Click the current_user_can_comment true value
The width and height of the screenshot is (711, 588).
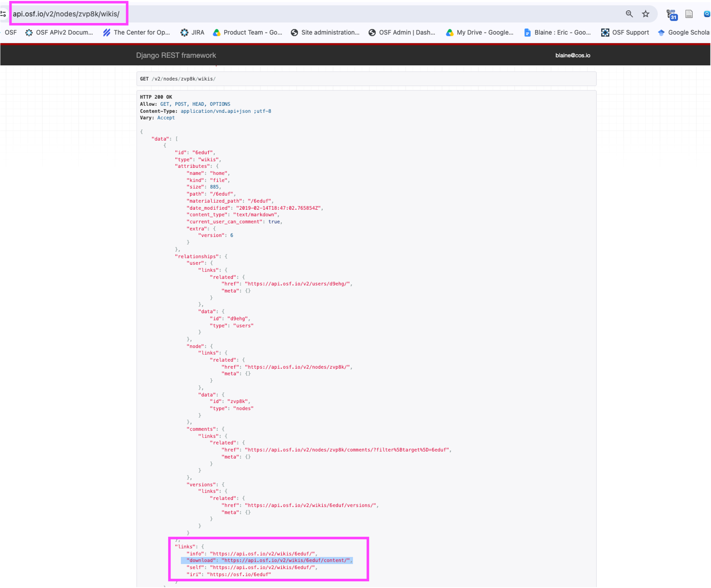tap(274, 222)
